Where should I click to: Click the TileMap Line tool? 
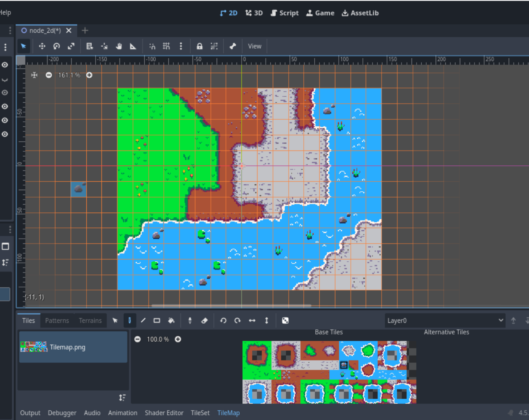143,320
